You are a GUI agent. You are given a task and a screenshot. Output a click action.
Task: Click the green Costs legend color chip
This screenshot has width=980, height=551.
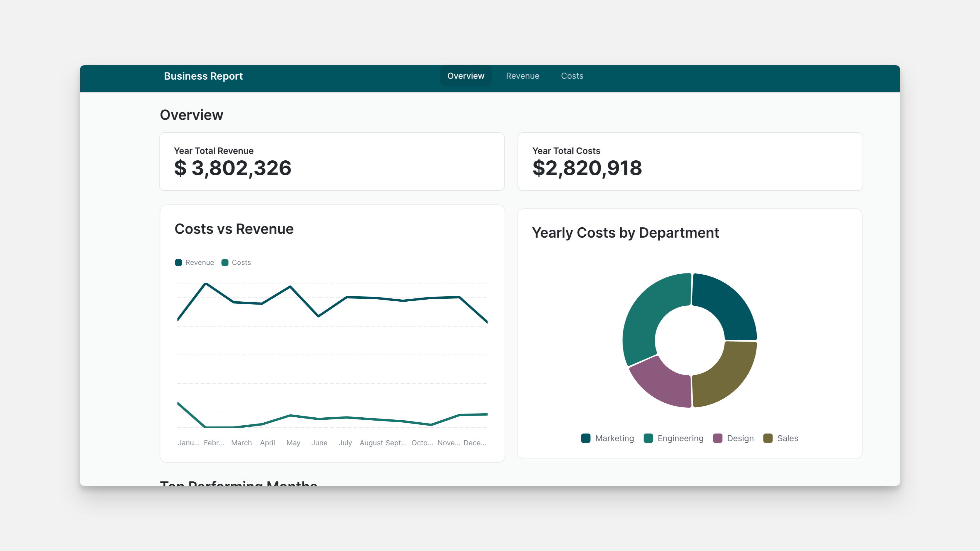click(225, 262)
